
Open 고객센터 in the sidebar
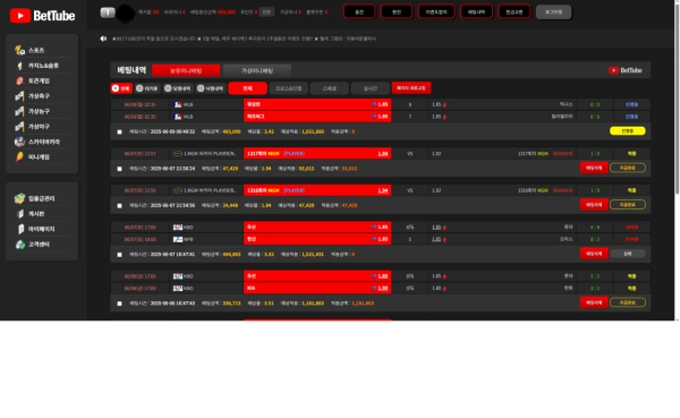[x=40, y=244]
